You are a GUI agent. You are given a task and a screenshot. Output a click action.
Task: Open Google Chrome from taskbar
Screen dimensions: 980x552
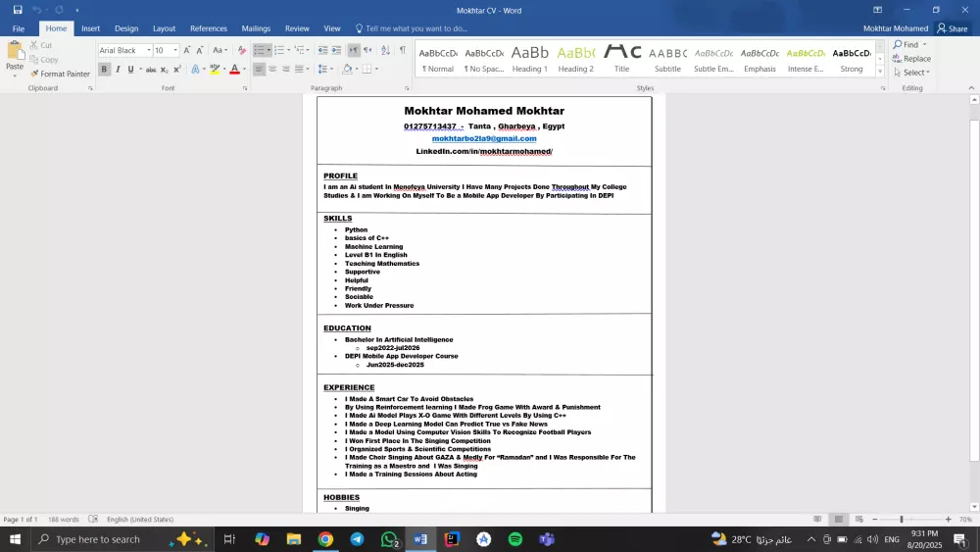[x=325, y=539]
